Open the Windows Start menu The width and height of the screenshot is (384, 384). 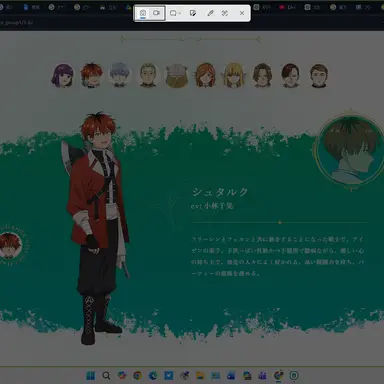tap(91, 376)
